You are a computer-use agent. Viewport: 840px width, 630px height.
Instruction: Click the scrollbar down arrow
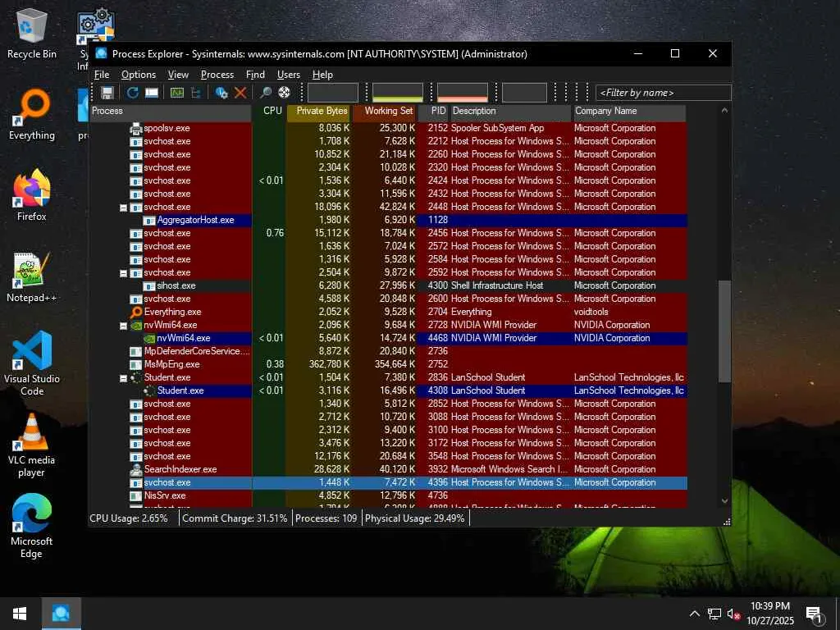724,501
